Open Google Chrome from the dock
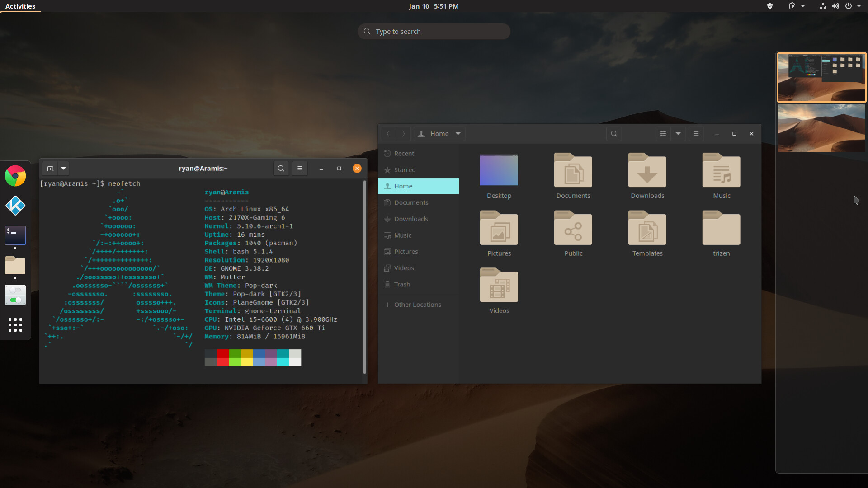 tap(15, 176)
